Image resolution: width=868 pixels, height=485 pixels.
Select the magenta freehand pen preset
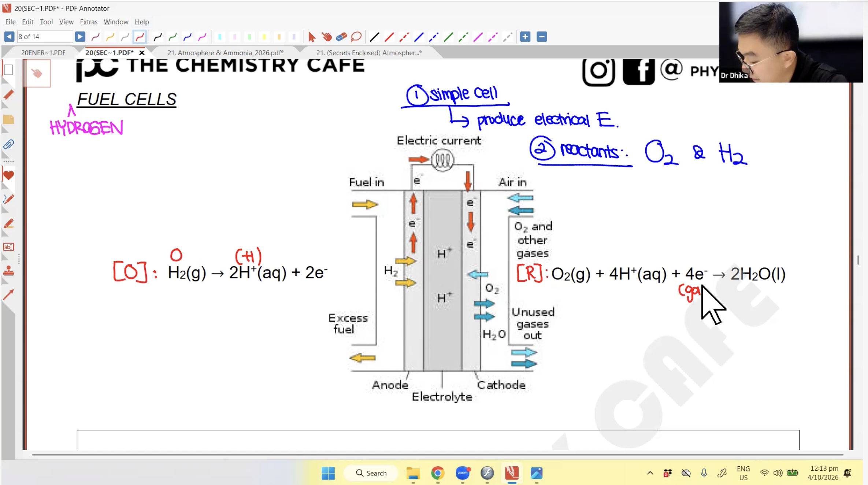tap(202, 37)
